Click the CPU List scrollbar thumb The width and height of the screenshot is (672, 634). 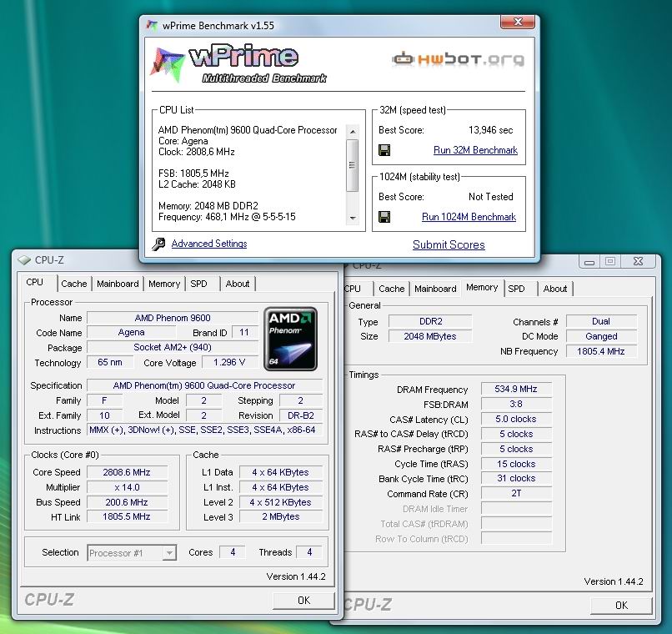[x=353, y=165]
